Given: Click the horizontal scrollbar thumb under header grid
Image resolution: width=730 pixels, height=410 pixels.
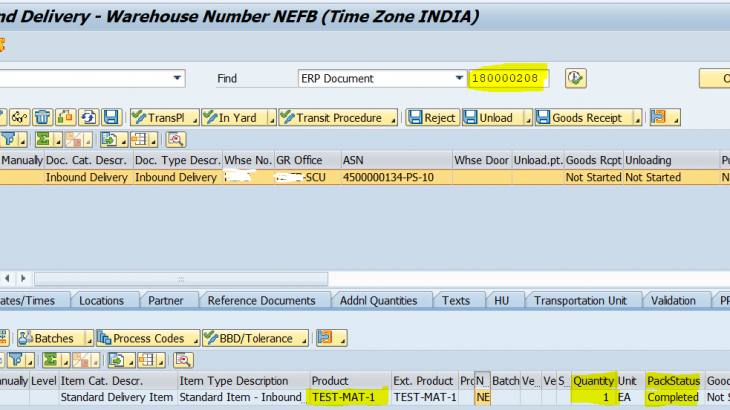Looking at the screenshot, I should [x=181, y=279].
